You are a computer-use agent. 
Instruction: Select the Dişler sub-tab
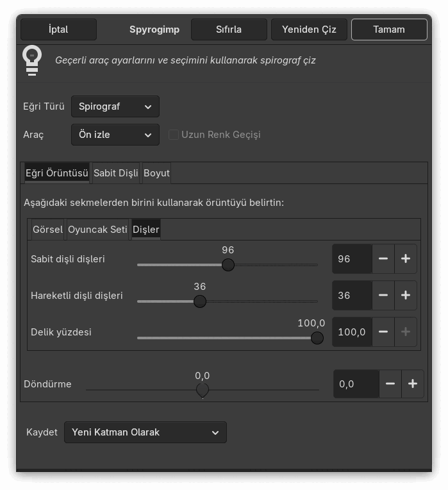click(145, 230)
